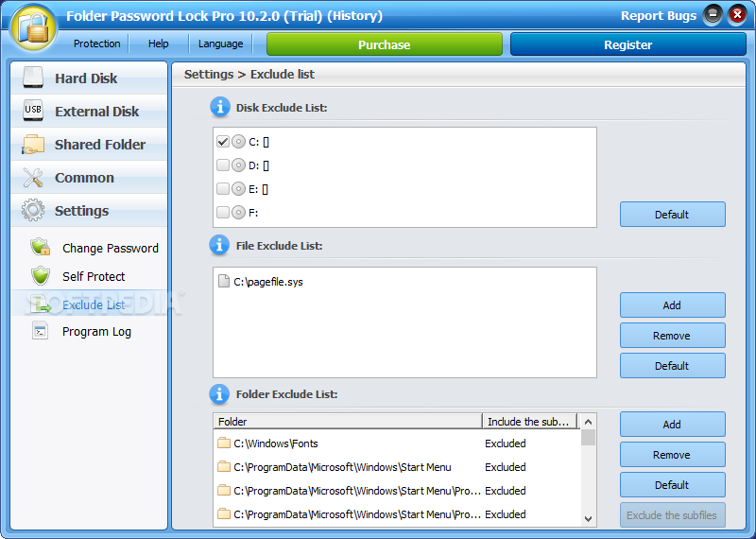Check the E: drive checkbox
The width and height of the screenshot is (756, 539).
223,189
